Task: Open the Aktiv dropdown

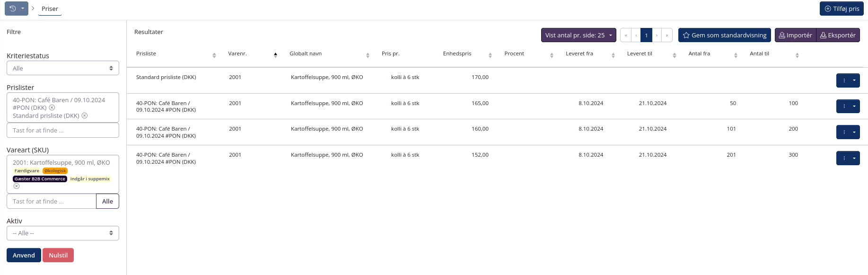Action: [x=63, y=233]
